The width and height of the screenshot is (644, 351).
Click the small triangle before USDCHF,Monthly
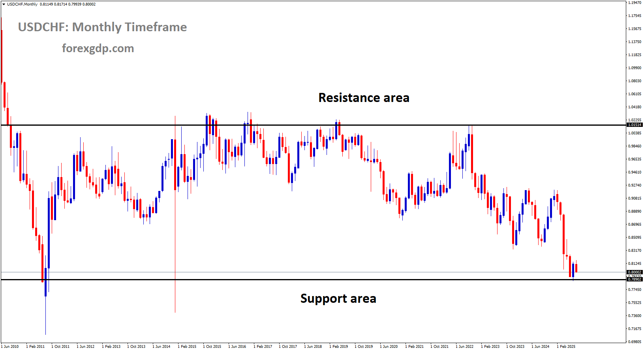[4, 4]
